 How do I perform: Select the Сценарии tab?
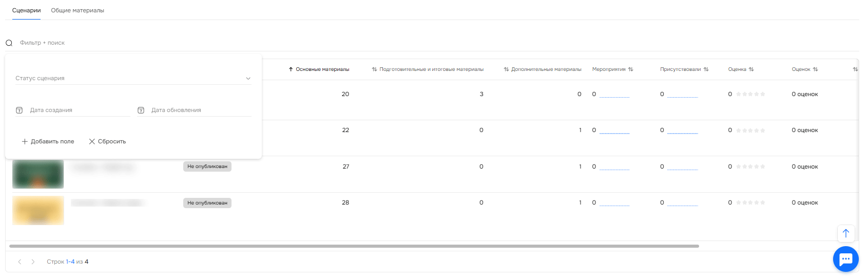tap(26, 10)
